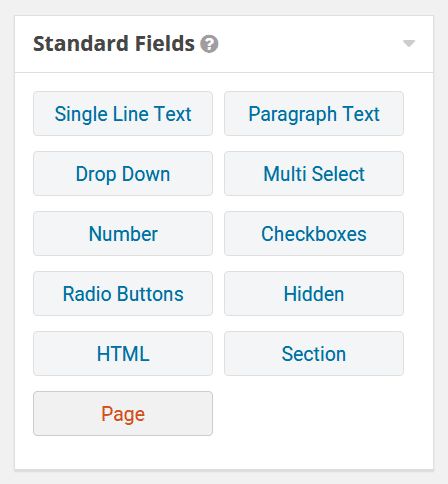The height and width of the screenshot is (484, 448).
Task: Open the Standard Fields help tooltip icon
Action: click(209, 44)
